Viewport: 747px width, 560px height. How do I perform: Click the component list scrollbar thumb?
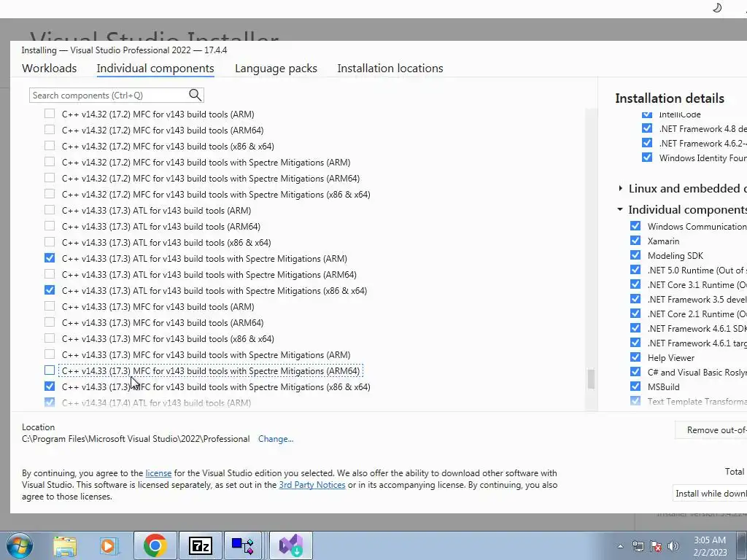coord(591,379)
